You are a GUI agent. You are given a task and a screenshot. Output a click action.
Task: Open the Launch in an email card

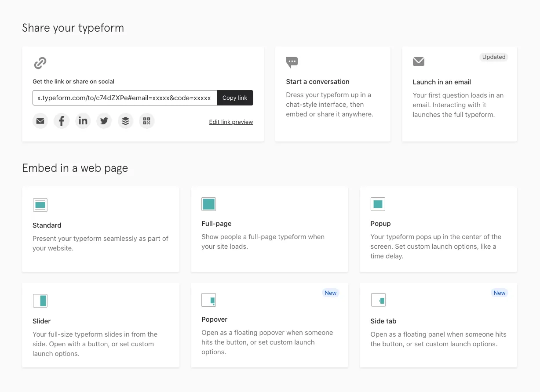[x=459, y=94]
